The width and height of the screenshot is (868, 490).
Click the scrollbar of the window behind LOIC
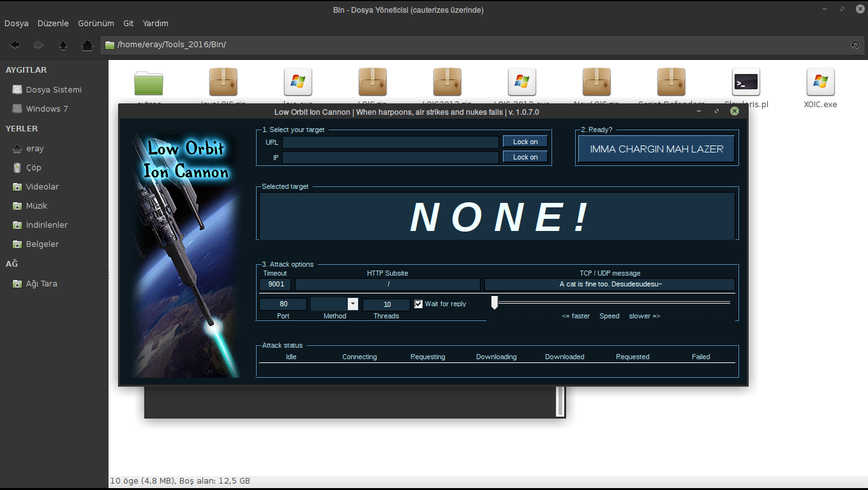point(560,401)
